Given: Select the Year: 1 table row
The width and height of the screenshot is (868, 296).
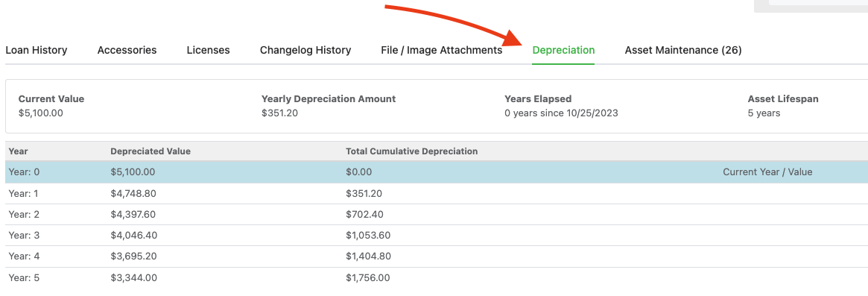Looking at the screenshot, I should point(437,193).
